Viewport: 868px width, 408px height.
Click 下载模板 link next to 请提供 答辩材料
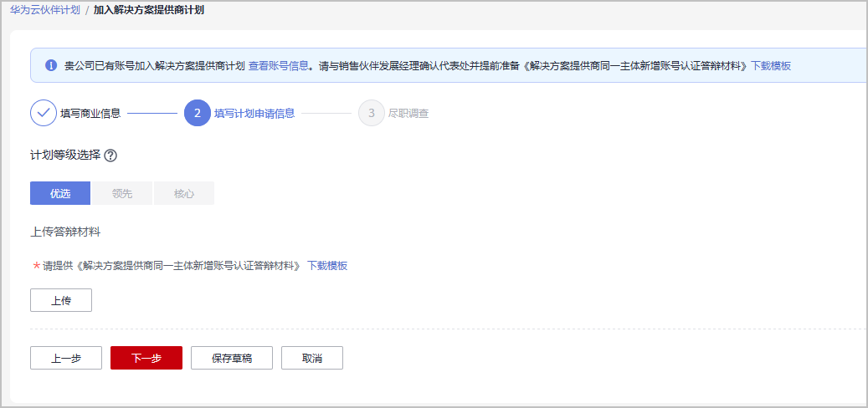328,265
